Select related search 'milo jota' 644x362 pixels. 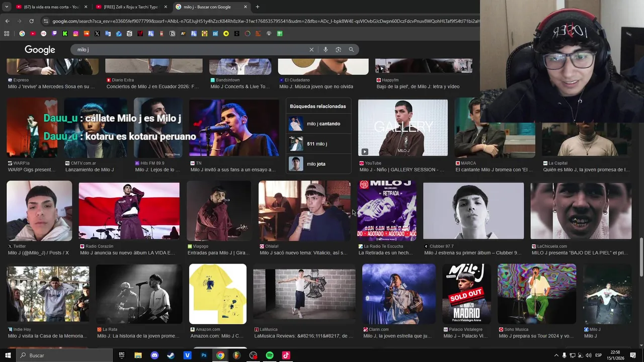click(x=317, y=164)
